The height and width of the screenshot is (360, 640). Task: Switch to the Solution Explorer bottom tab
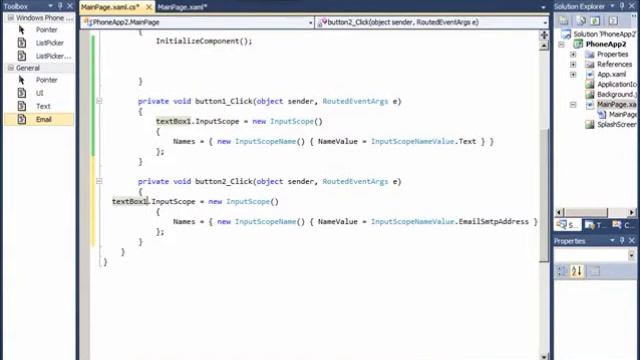coord(567,225)
